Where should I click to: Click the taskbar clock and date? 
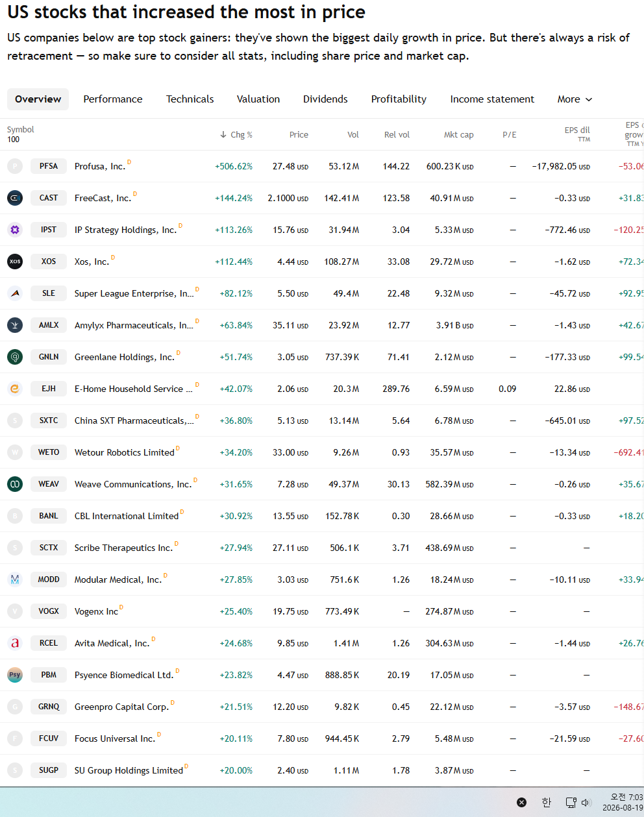coord(623,802)
